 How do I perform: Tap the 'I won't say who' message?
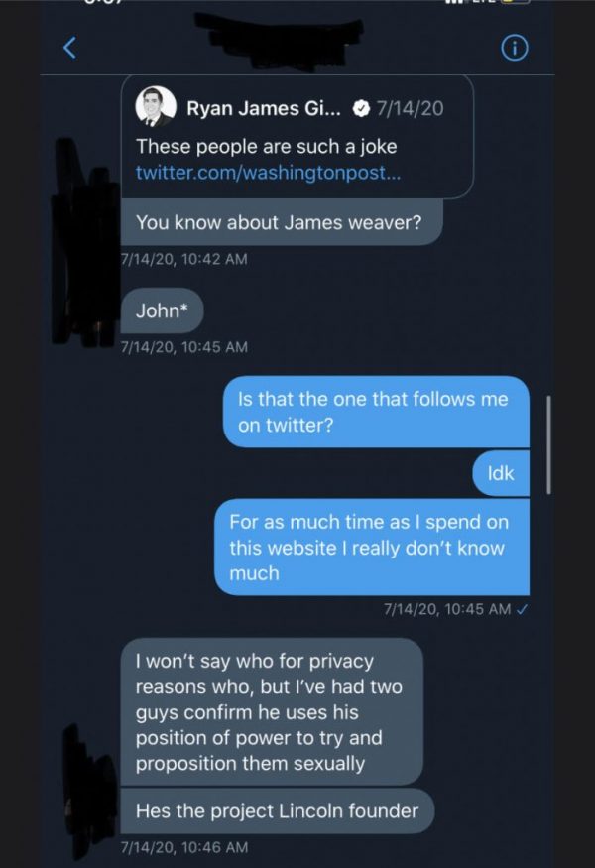tap(272, 711)
